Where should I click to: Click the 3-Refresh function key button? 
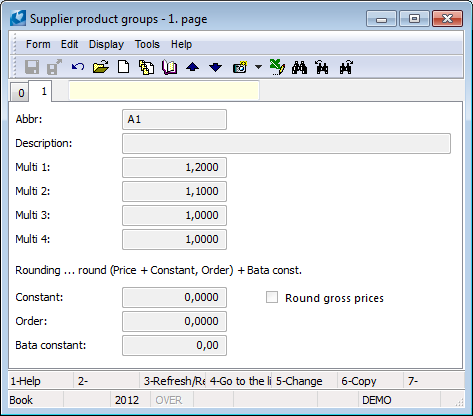click(x=173, y=381)
